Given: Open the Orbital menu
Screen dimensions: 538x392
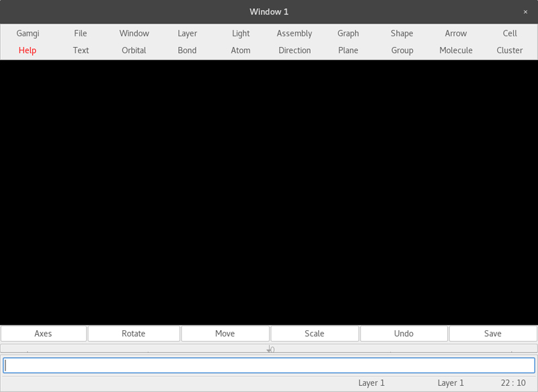Looking at the screenshot, I should [x=134, y=50].
